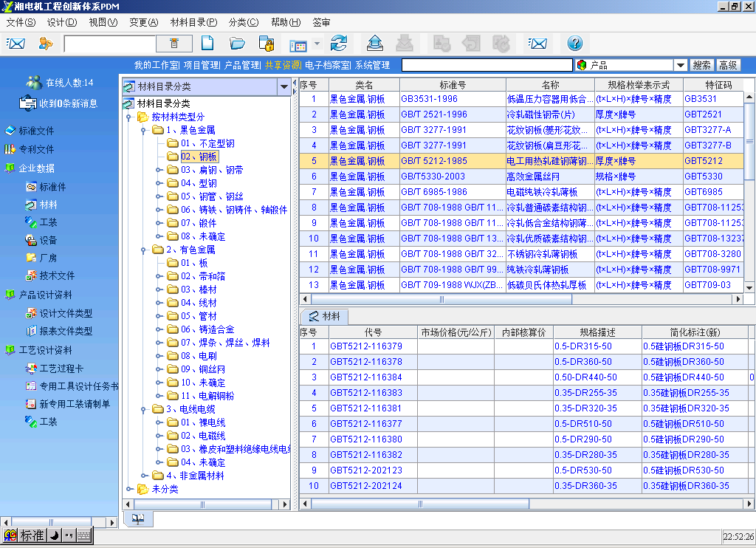Toggle half/full-width moon button in IME bar
This screenshot has width=756, height=548.
pyautogui.click(x=54, y=536)
